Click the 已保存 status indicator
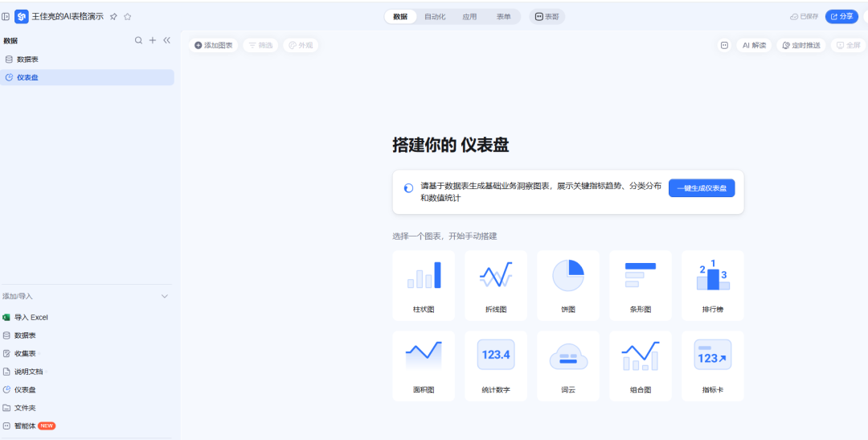This screenshot has height=440, width=868. 804,17
